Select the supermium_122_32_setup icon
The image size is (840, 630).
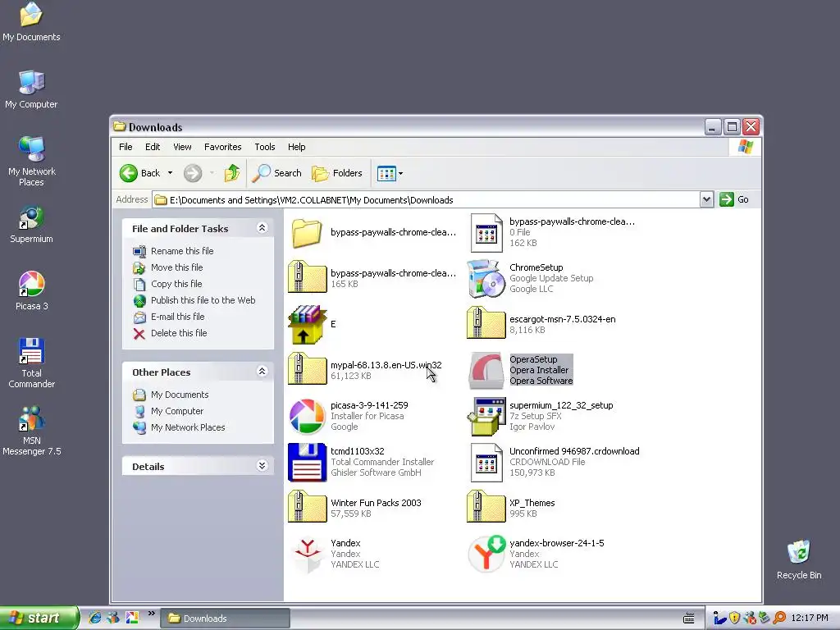tap(486, 416)
